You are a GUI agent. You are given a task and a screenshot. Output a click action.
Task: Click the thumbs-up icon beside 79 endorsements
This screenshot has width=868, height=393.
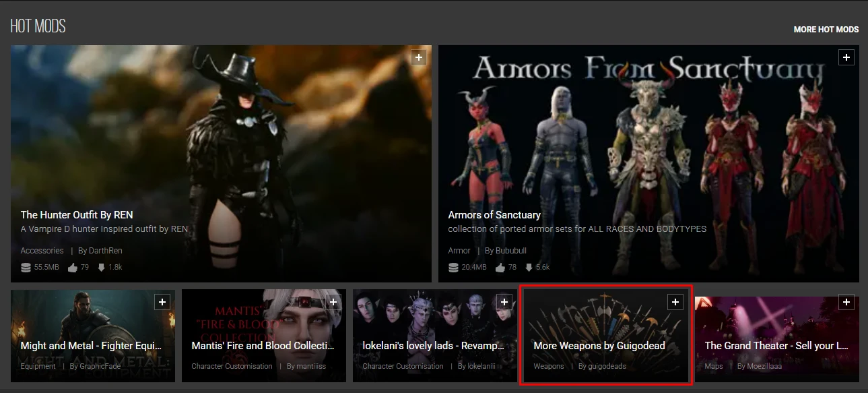pos(72,268)
